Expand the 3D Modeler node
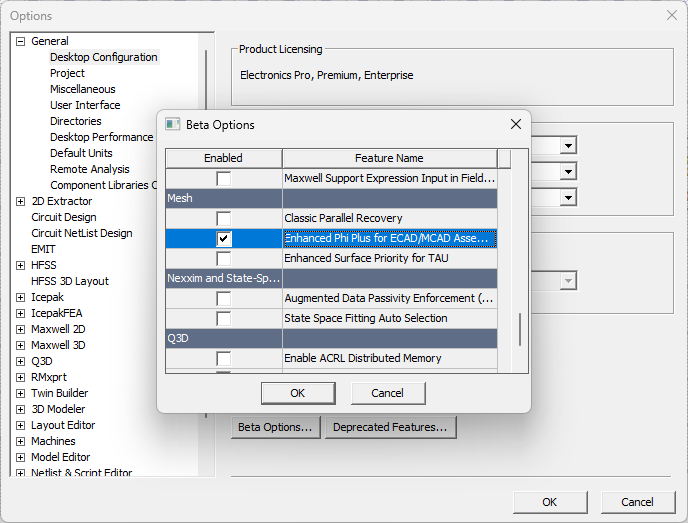This screenshot has width=688, height=523. point(20,409)
